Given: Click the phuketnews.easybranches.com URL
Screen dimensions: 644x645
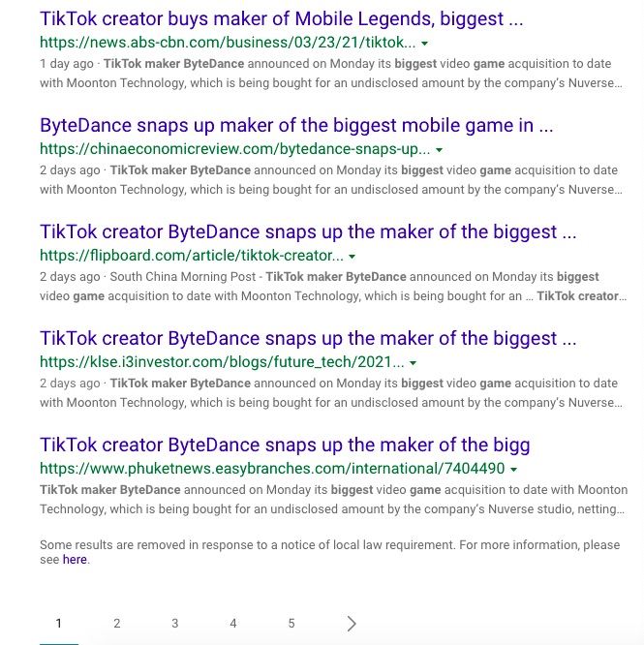Looking at the screenshot, I should coord(272,469).
